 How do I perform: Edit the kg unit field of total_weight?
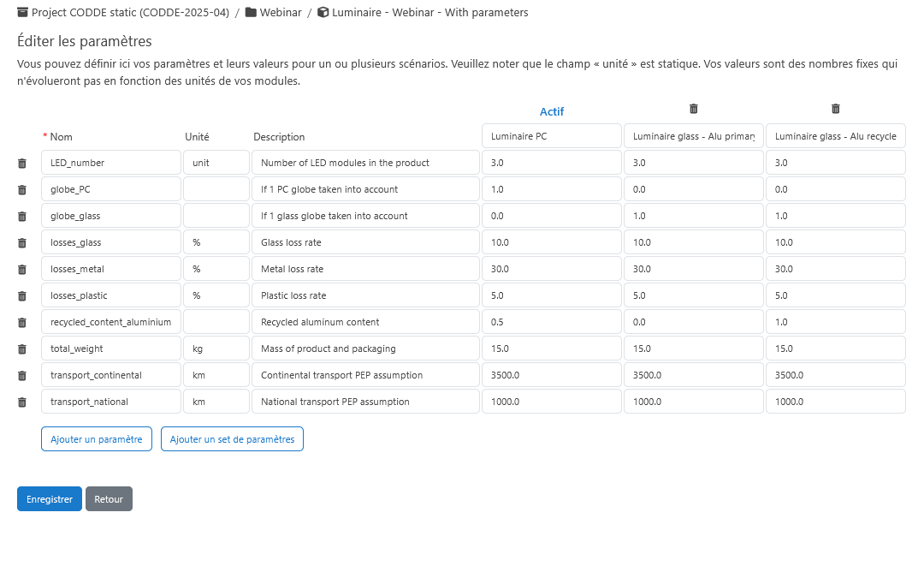[x=216, y=349]
